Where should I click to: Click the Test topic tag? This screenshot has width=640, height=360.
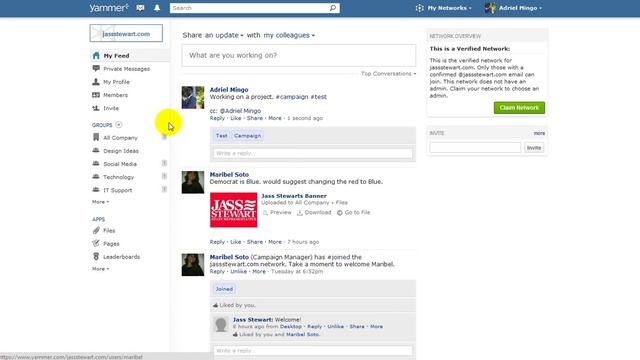click(222, 136)
